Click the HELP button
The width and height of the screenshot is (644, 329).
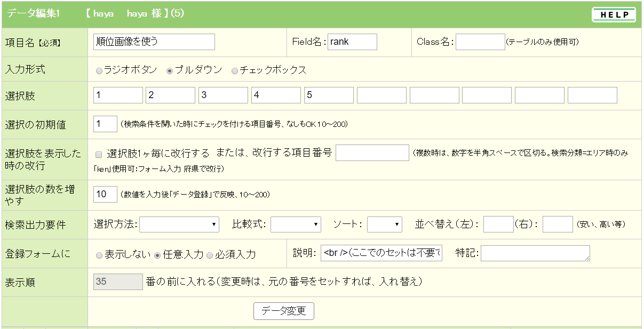(x=614, y=15)
